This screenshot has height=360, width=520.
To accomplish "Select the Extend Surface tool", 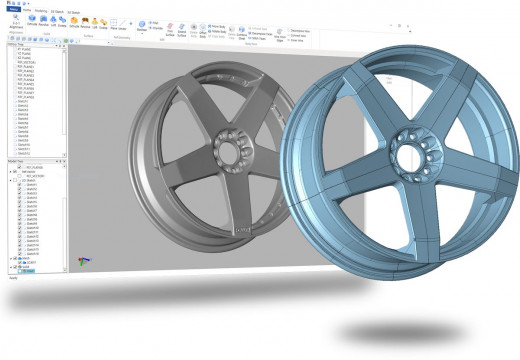I will tap(182, 30).
